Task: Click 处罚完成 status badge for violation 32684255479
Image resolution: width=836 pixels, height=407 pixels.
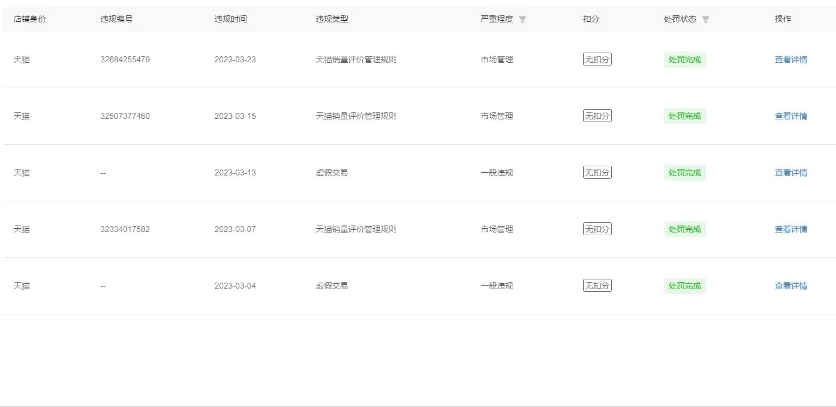Action: [685, 60]
